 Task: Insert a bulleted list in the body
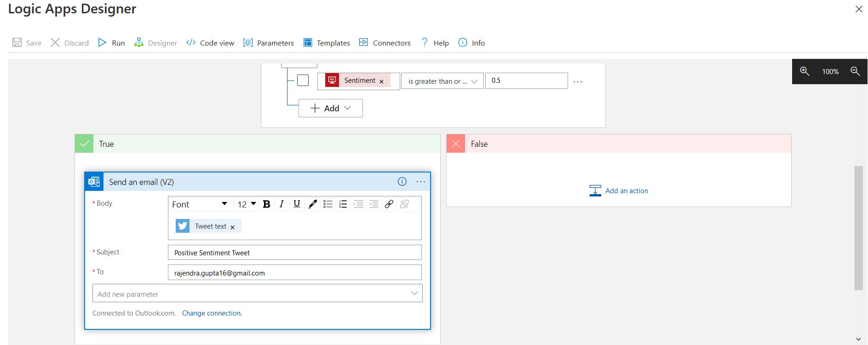tap(328, 204)
